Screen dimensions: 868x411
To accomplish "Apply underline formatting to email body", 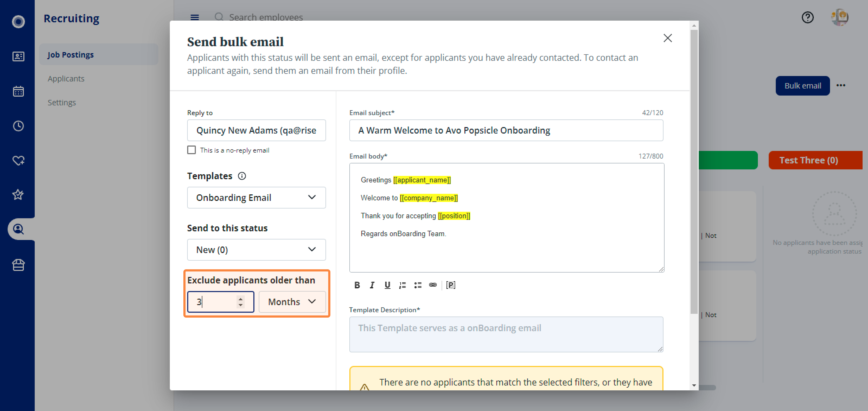I will (387, 285).
